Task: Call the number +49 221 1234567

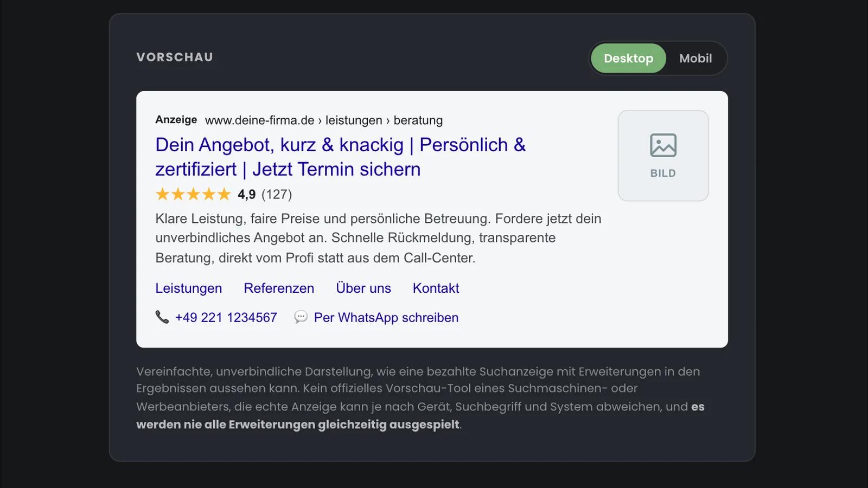Action: point(226,317)
